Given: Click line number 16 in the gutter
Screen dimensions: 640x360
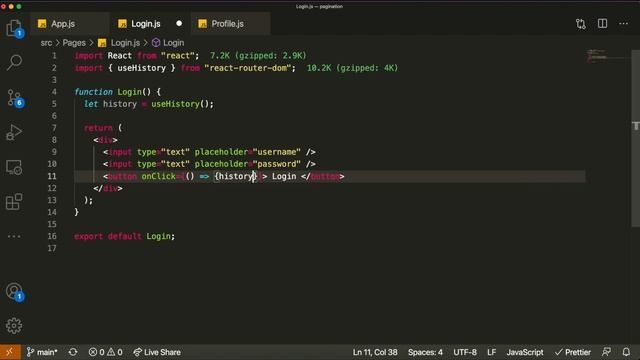Looking at the screenshot, I should (52, 236).
